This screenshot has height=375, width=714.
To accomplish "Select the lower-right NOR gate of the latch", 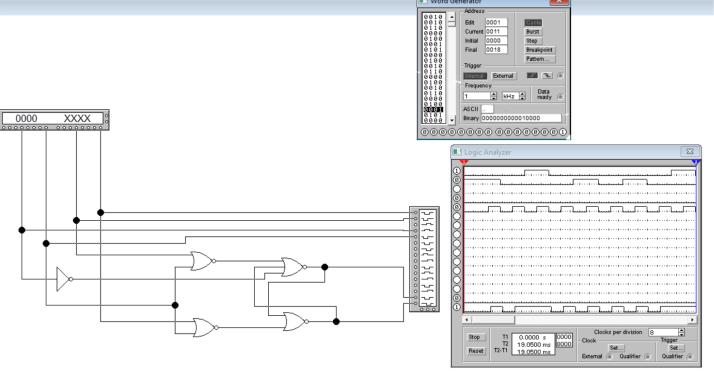I will tap(295, 321).
